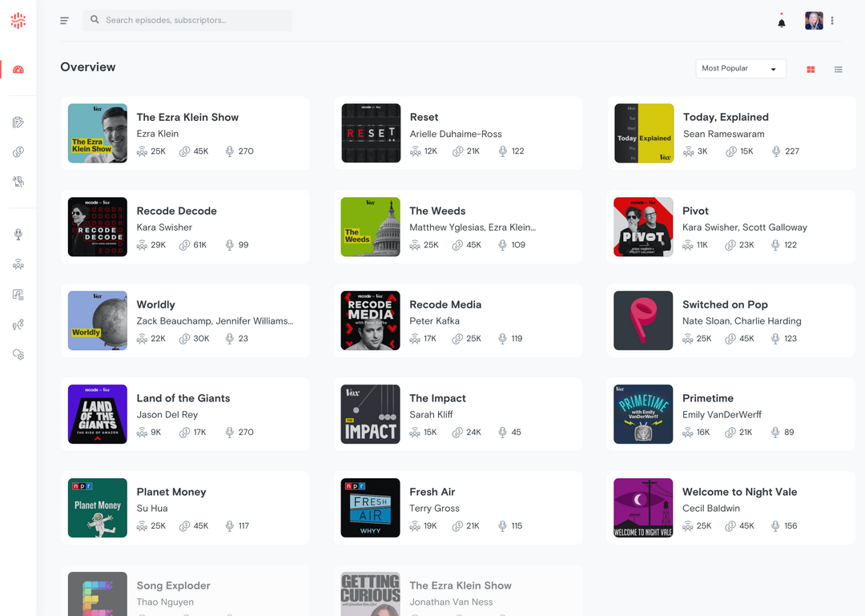Click microphone icon on Today, Explained card
865x616 pixels.
776,151
